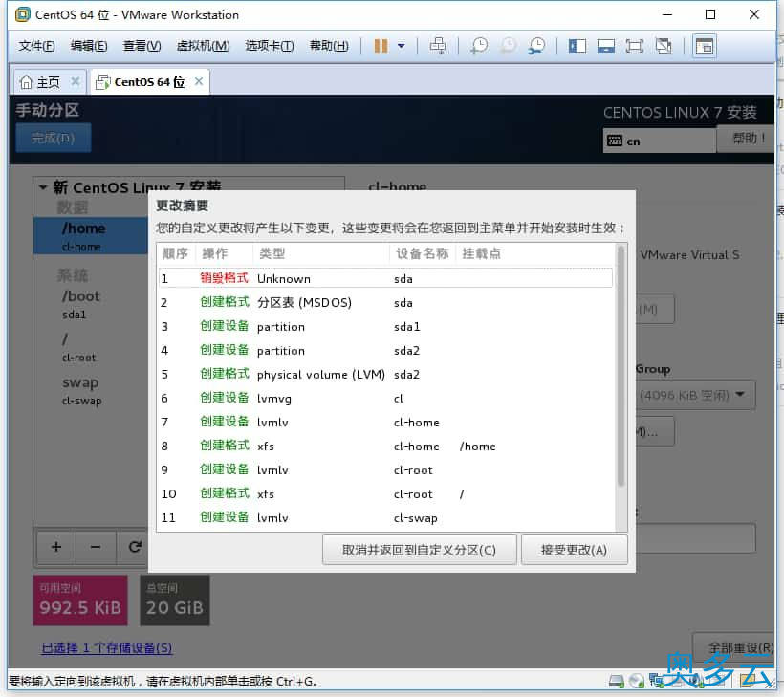Image resolution: width=784 pixels, height=697 pixels.
Task: Click the Unity mode icon
Action: (664, 46)
